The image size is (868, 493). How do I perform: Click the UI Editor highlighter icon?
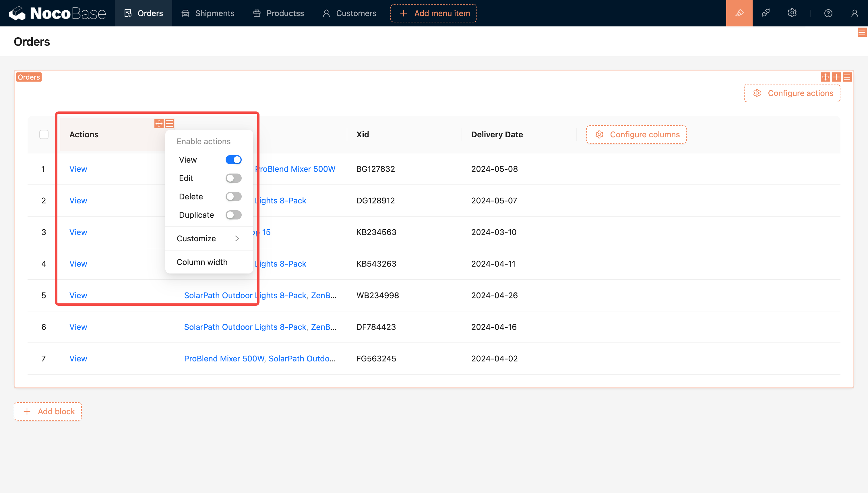739,13
